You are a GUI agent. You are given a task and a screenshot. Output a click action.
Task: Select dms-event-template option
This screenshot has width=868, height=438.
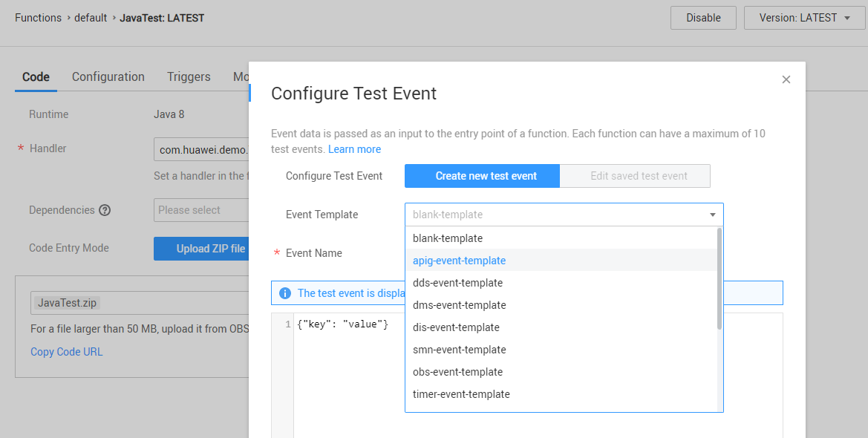459,305
